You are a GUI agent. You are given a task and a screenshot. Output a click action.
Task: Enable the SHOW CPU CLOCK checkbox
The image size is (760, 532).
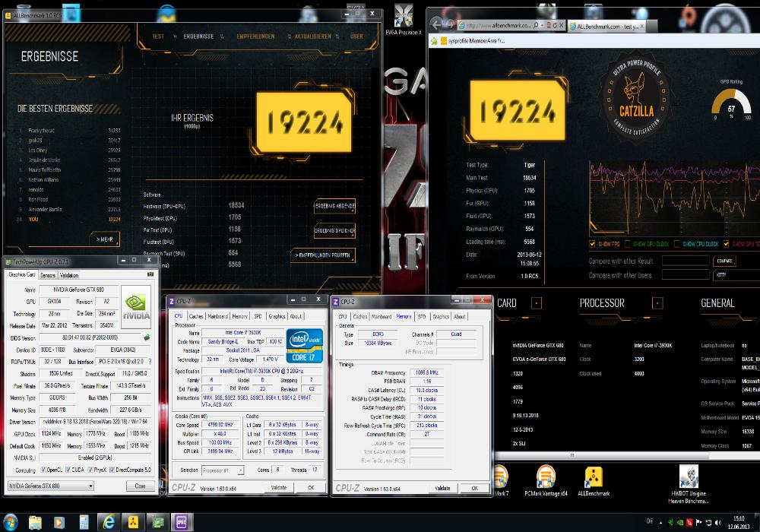pos(677,244)
